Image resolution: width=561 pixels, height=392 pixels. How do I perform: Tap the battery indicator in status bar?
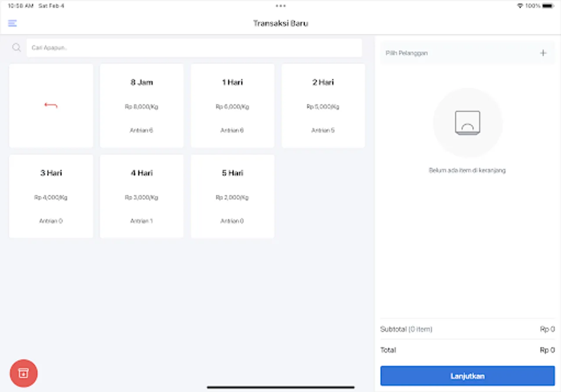click(547, 6)
